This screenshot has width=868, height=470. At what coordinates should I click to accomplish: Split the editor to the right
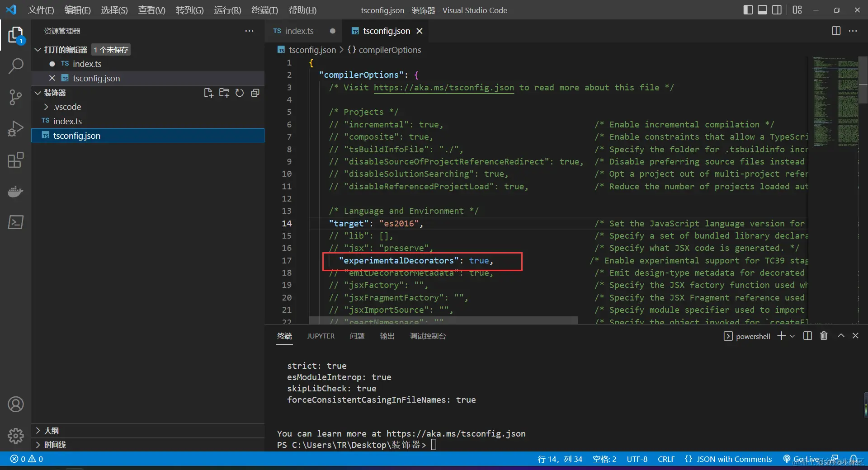836,31
